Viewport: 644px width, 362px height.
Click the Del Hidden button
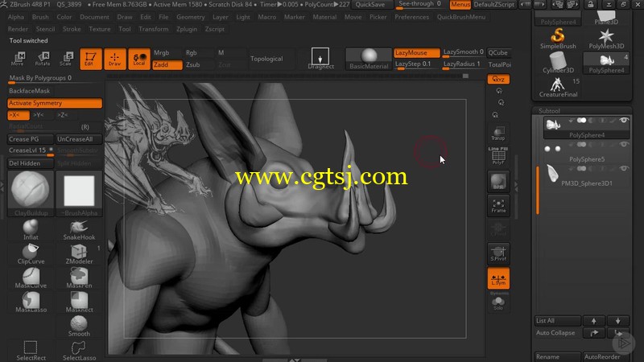click(x=31, y=163)
